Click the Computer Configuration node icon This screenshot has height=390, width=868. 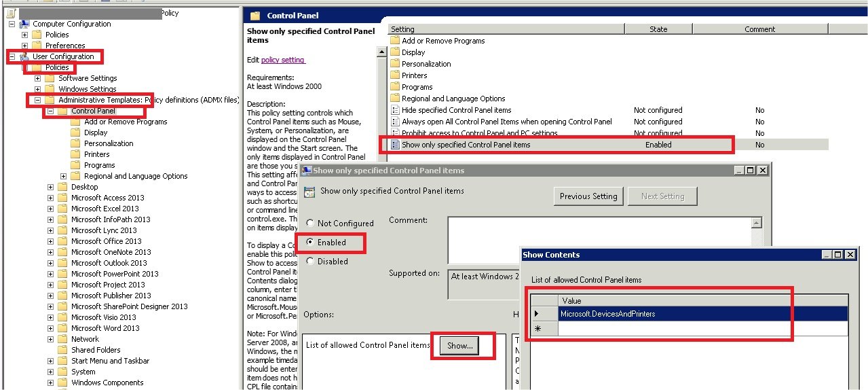24,24
